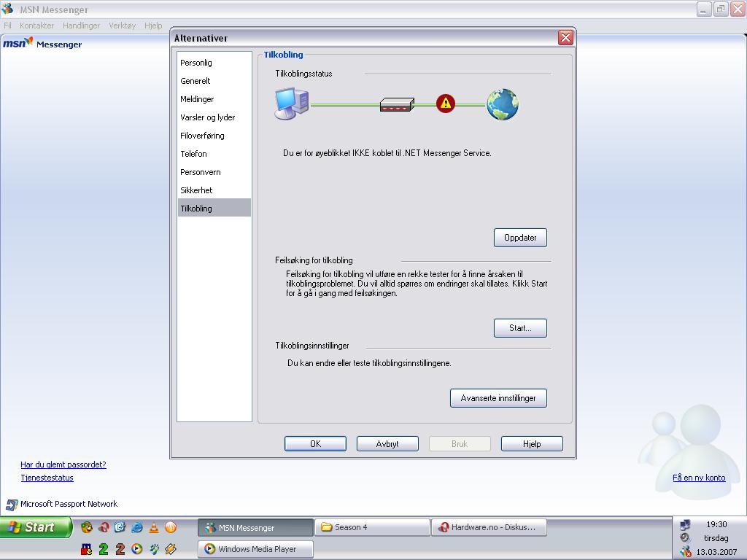Click the brown 2 quick launch icon
The image size is (747, 560).
(120, 549)
